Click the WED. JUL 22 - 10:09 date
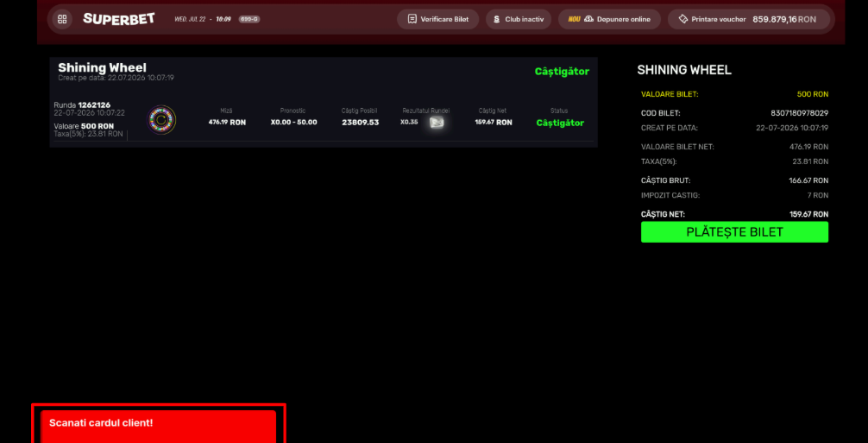This screenshot has height=443, width=868. [203, 19]
